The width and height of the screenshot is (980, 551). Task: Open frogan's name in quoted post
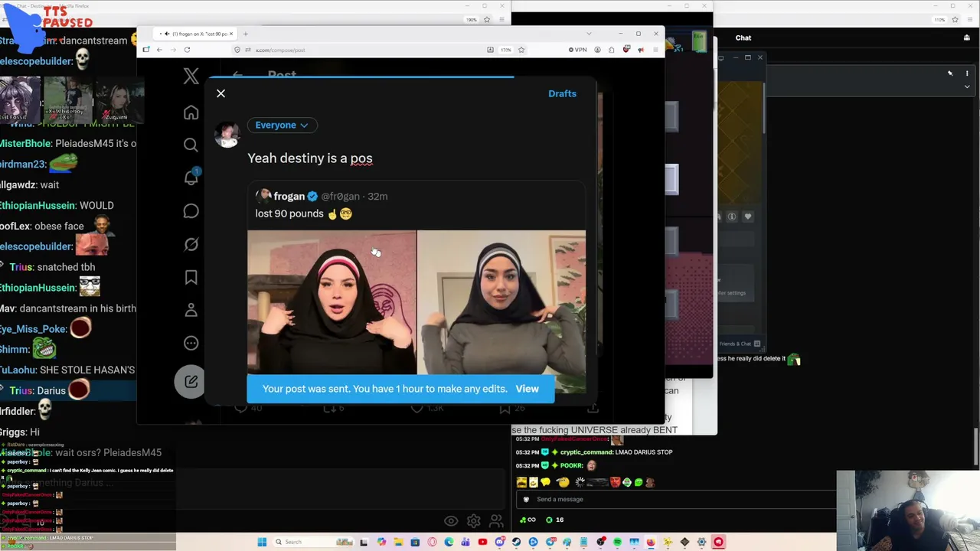pos(289,197)
